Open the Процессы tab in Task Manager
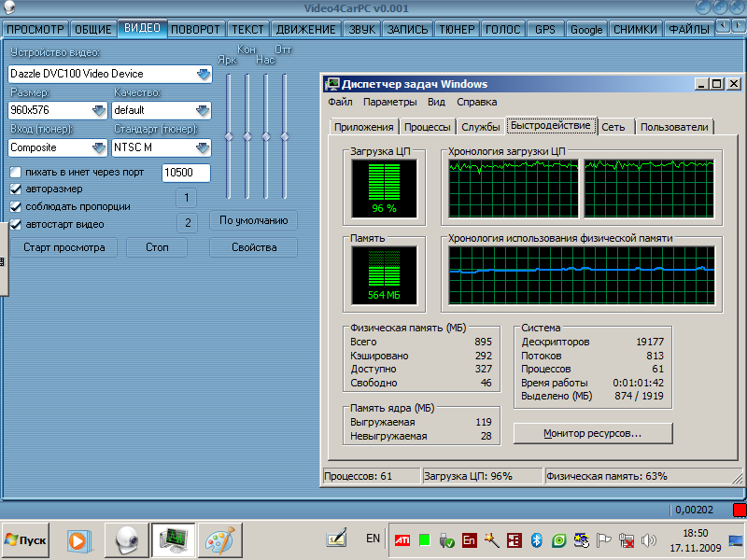Viewport: 747px width, 560px height. coord(429,127)
